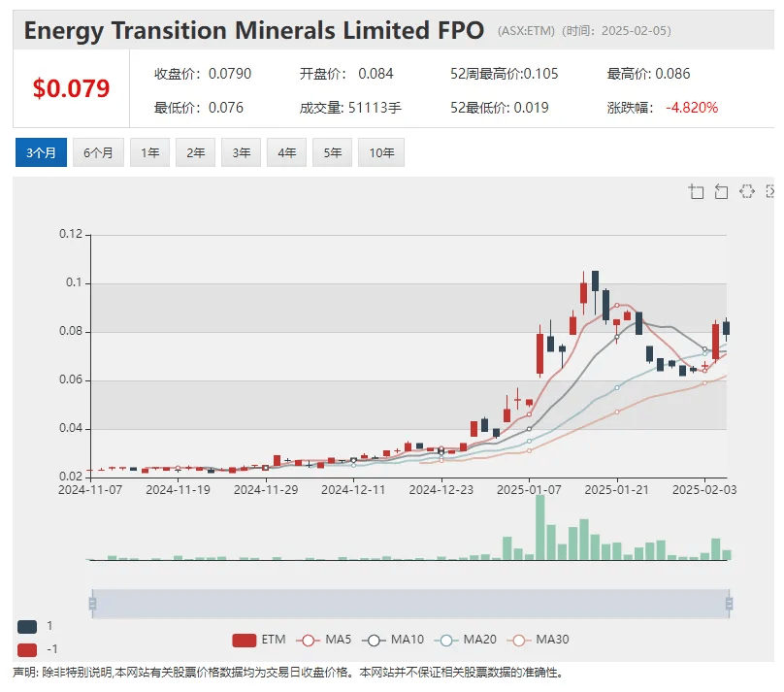Toggle the MA5 line in legend
Viewport: 784px width, 692px height.
click(324, 640)
